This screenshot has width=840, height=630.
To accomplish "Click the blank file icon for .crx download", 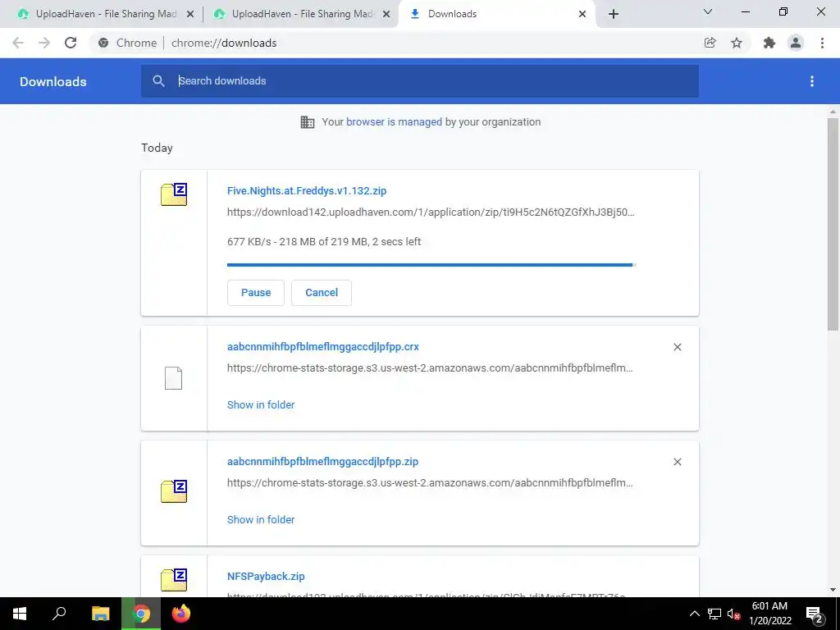I will [174, 378].
